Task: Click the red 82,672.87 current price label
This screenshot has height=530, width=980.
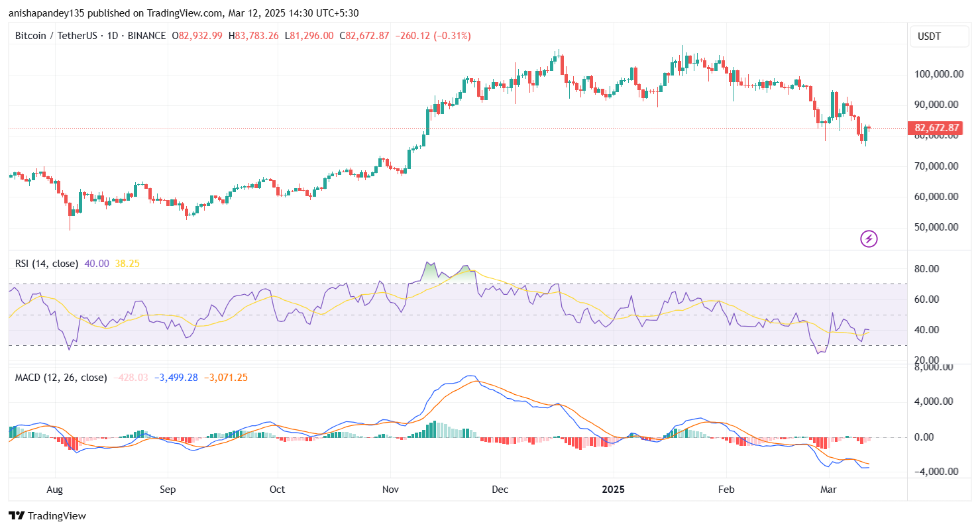Action: [x=937, y=128]
